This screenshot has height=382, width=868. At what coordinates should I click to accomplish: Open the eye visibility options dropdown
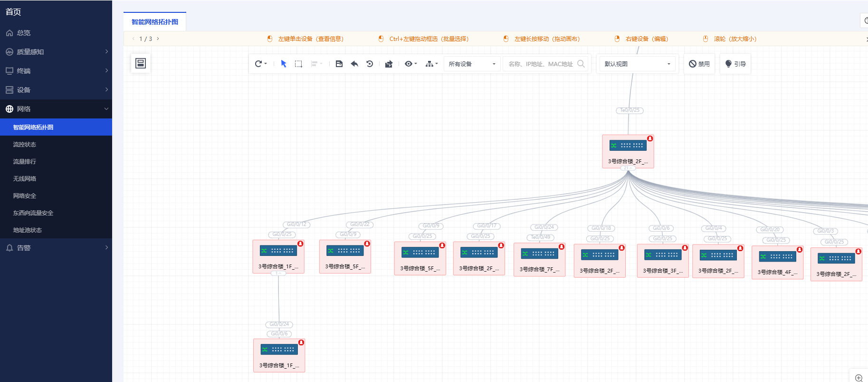tap(410, 64)
